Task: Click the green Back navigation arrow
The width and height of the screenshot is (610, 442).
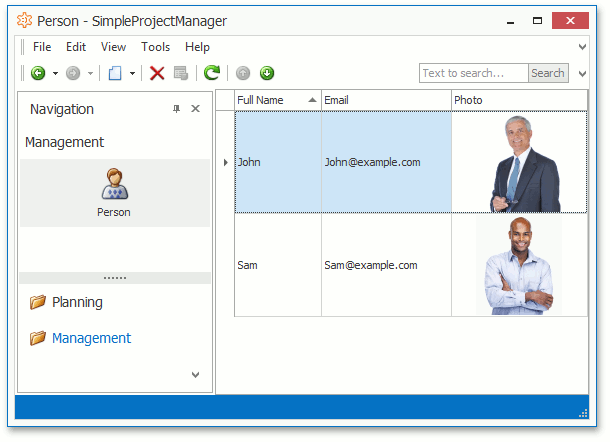Action: pos(38,73)
